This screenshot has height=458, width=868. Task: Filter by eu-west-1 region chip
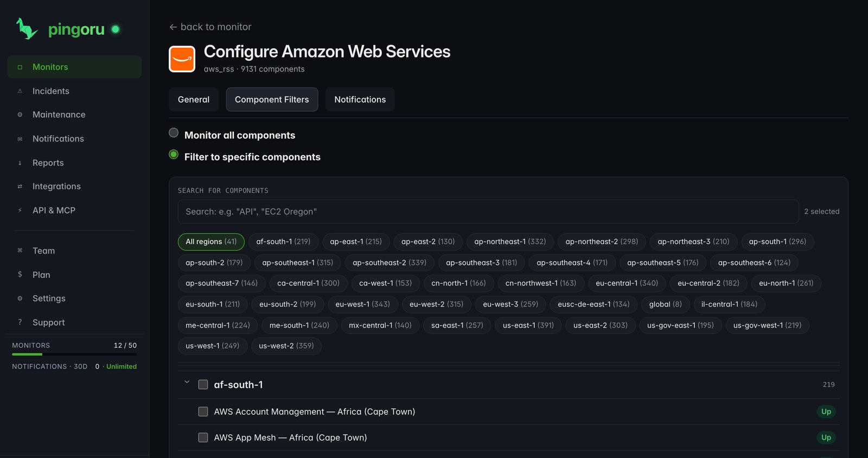(363, 304)
